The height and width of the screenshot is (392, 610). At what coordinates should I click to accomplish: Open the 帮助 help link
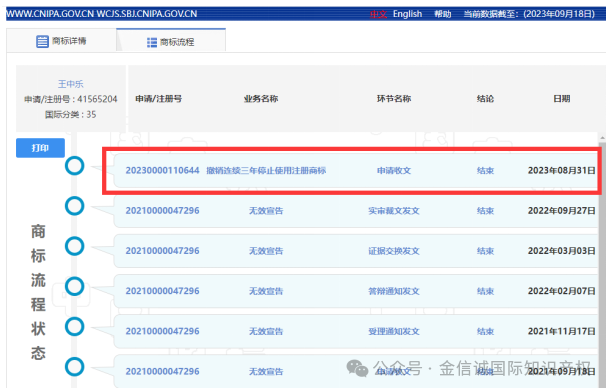[x=443, y=14]
